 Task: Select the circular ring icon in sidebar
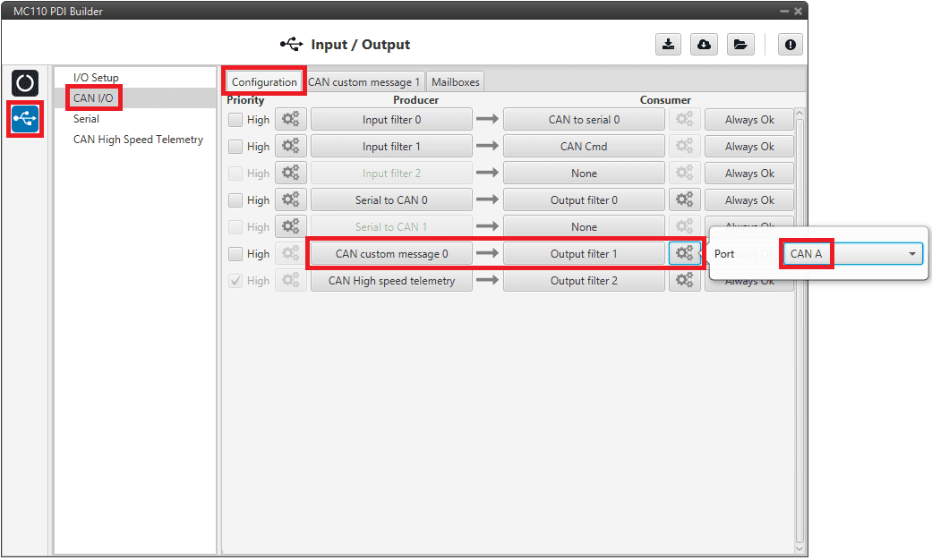(25, 83)
